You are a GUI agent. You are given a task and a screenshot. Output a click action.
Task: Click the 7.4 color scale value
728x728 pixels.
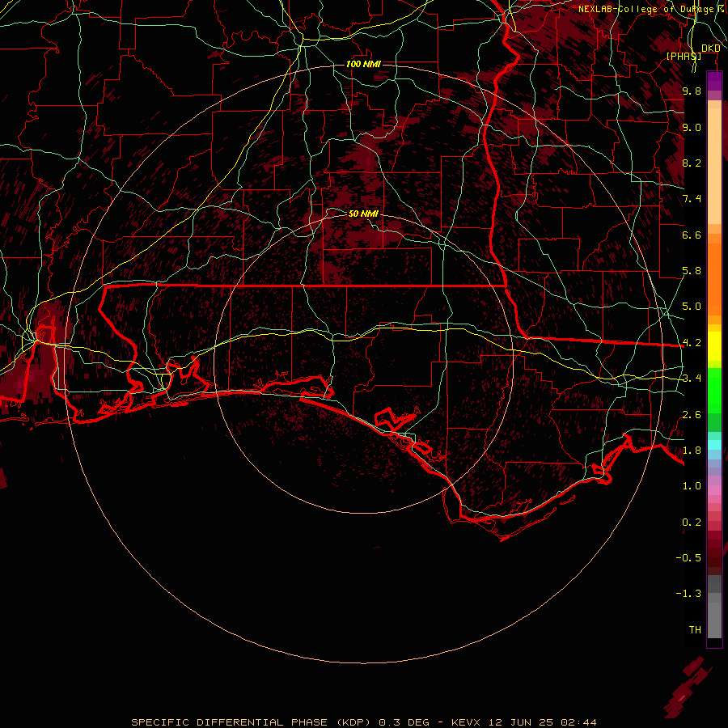(692, 199)
